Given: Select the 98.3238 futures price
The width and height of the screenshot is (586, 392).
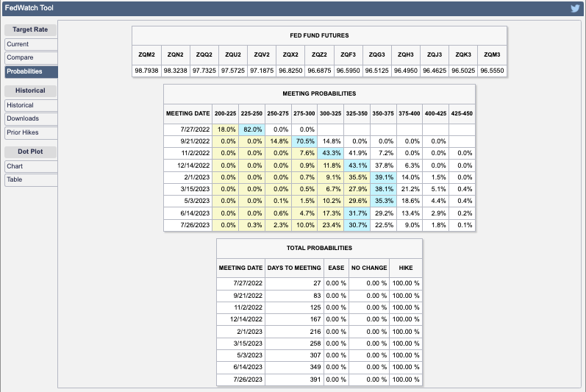Looking at the screenshot, I should tap(175, 71).
